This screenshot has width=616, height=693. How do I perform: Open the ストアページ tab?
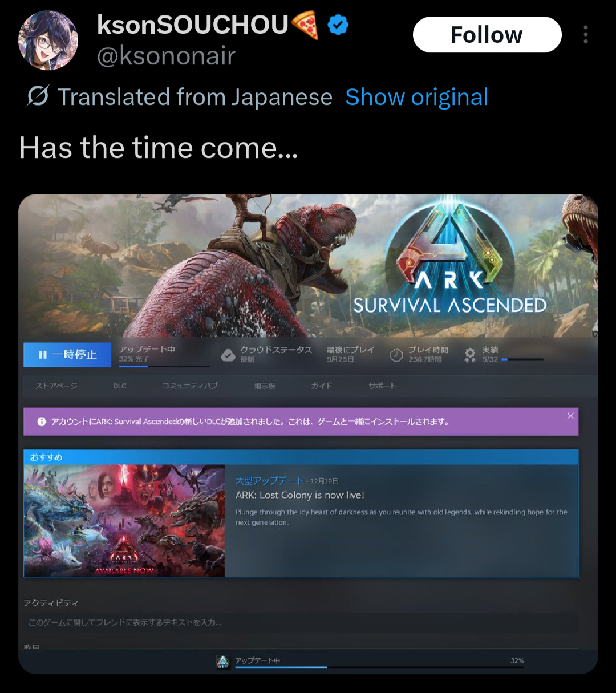(56, 386)
